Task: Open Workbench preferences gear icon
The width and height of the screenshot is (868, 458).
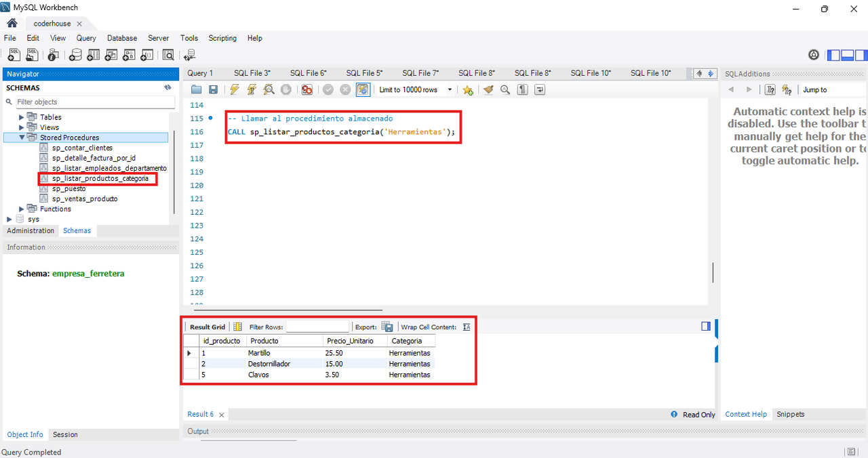Action: tap(814, 55)
